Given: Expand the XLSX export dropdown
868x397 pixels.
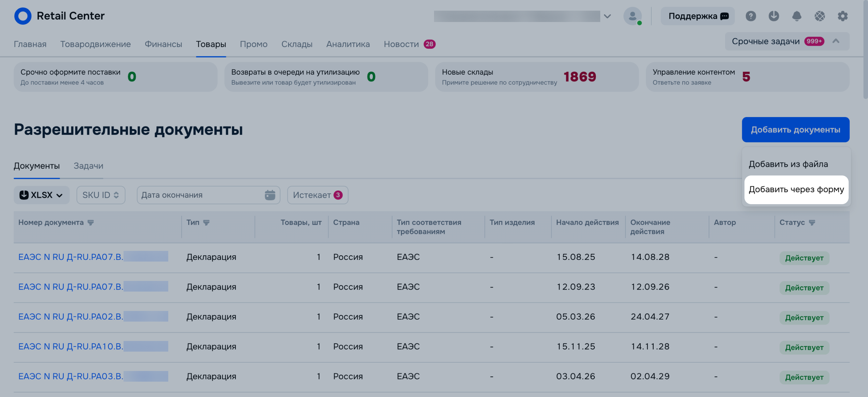Looking at the screenshot, I should click(41, 195).
